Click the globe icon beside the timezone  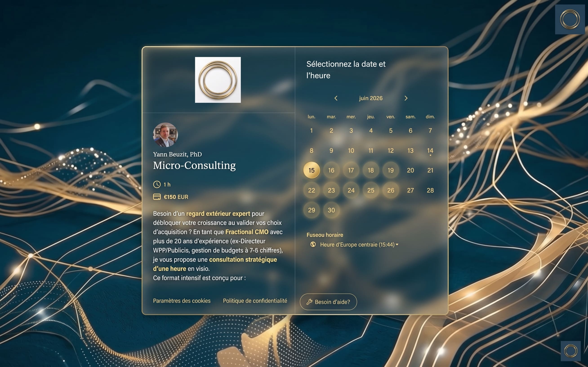pos(313,244)
